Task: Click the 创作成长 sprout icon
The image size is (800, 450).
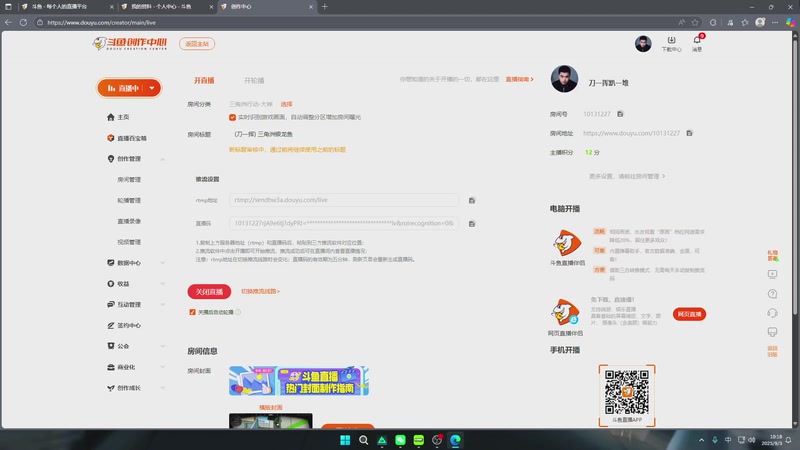Action: click(x=111, y=388)
